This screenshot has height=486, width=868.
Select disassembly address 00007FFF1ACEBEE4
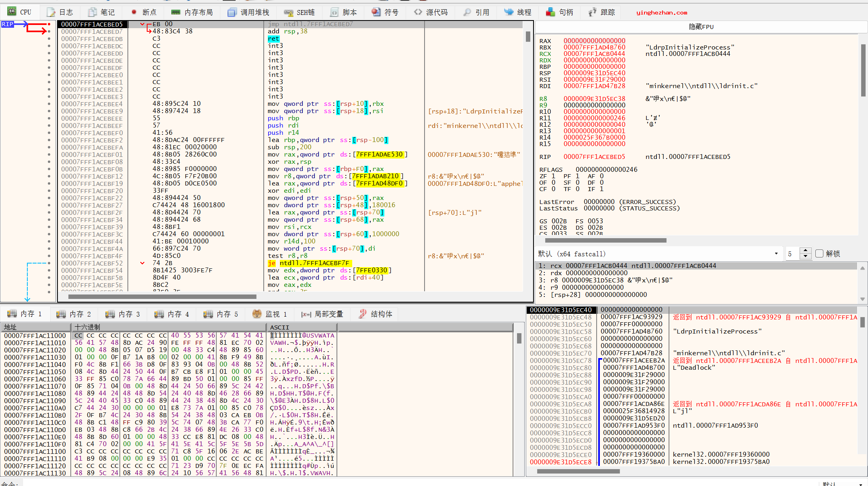click(92, 104)
